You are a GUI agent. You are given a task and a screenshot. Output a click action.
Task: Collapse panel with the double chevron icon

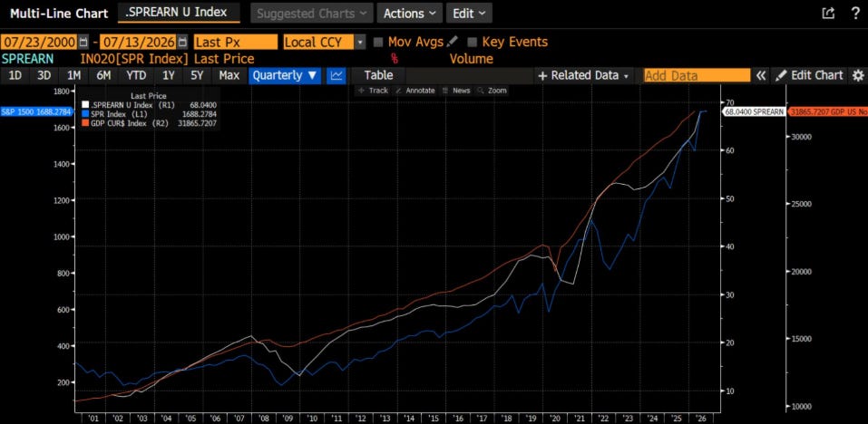pos(762,76)
